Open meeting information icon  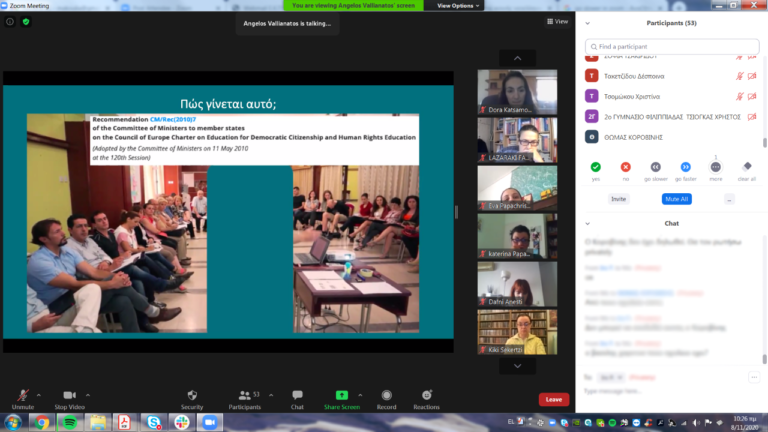pos(10,22)
